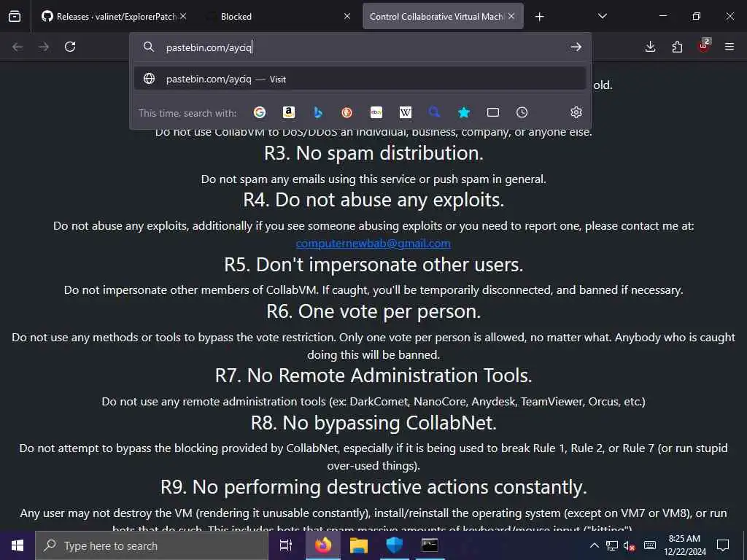Open Firefox View icon at tab bar
The height and width of the screenshot is (560, 747).
click(15, 17)
